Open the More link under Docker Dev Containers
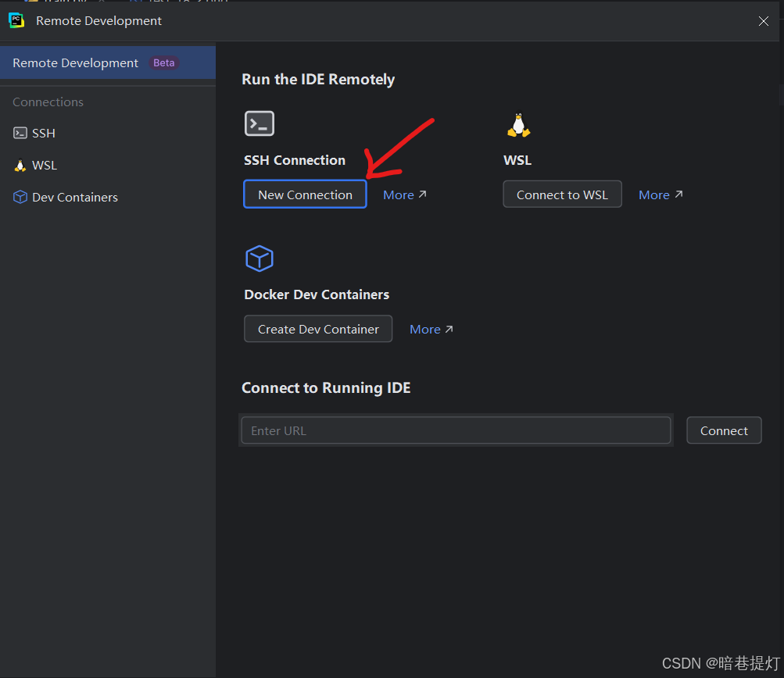The image size is (784, 678). (425, 329)
